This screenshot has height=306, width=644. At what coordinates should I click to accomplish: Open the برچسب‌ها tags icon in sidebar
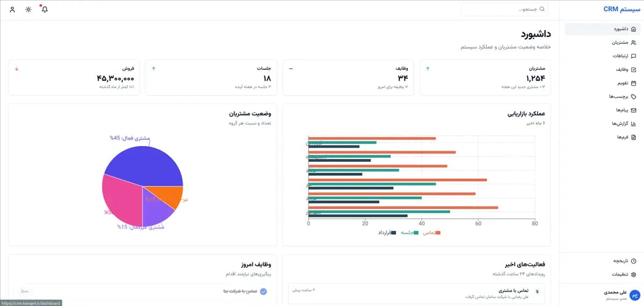[633, 96]
